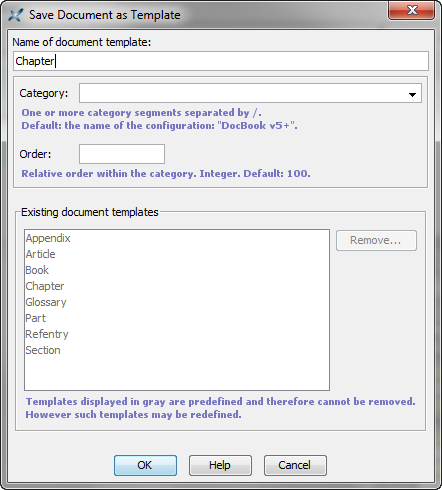Select the Article template entry

pyautogui.click(x=40, y=254)
